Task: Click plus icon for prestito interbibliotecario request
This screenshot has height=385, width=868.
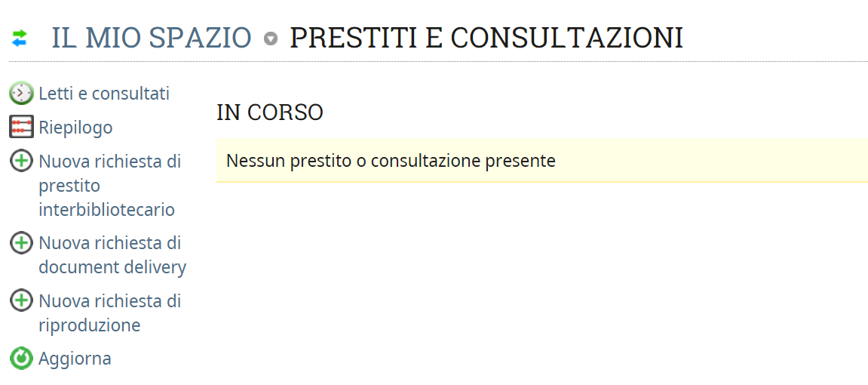Action: tap(21, 161)
